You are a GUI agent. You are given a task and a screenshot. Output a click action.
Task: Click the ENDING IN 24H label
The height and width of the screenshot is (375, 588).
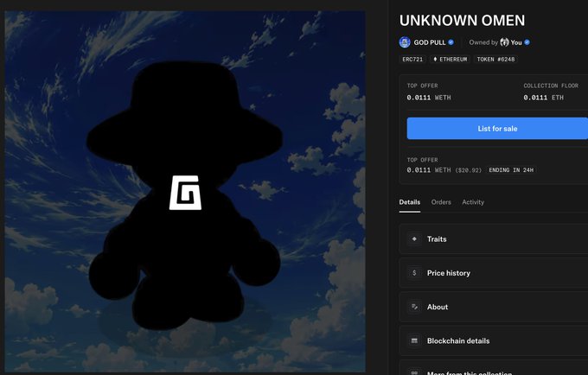[511, 170]
